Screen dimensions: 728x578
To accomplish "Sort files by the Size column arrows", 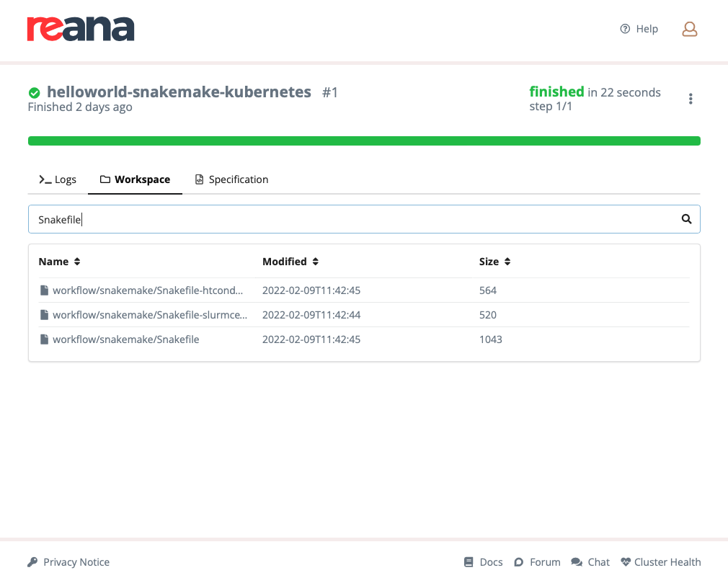I will tap(507, 262).
